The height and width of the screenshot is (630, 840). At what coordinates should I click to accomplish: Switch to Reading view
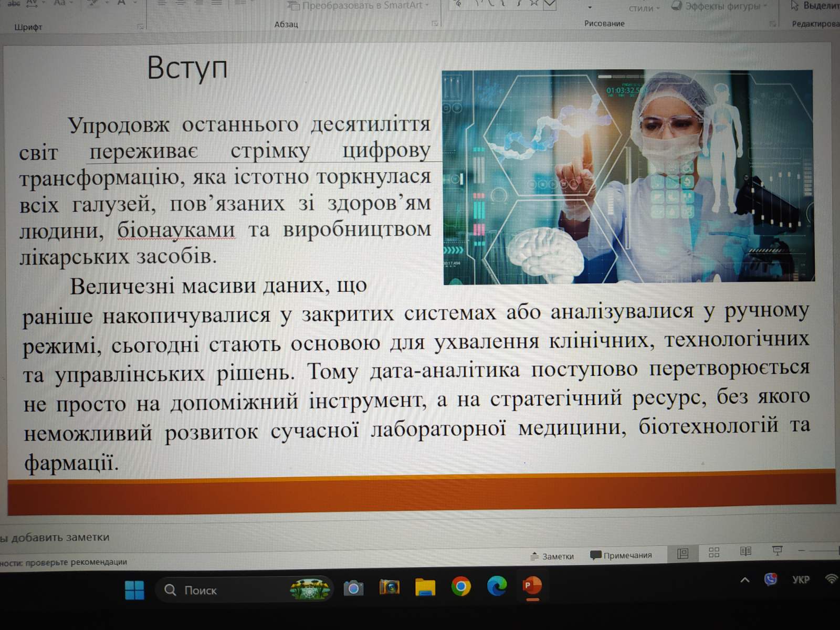click(x=745, y=551)
